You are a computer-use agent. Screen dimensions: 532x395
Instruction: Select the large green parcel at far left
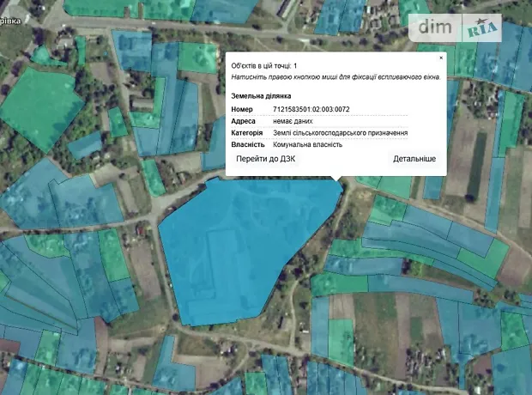pyautogui.click(x=39, y=107)
